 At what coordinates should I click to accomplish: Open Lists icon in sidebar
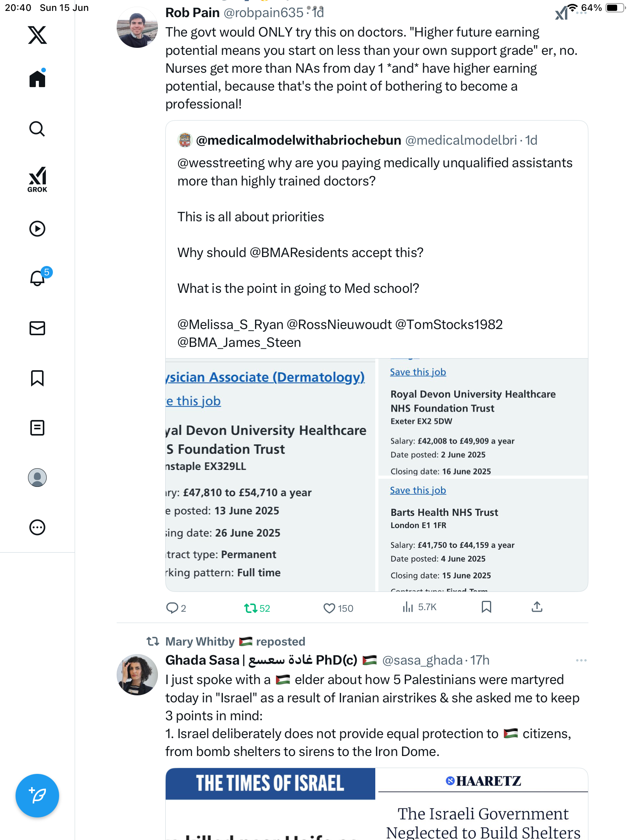click(37, 428)
